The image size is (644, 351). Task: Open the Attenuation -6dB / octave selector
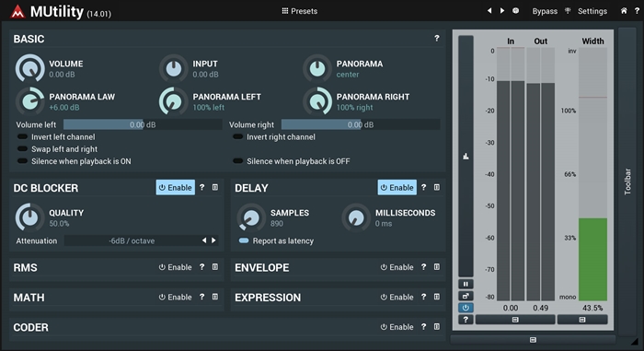tap(132, 240)
